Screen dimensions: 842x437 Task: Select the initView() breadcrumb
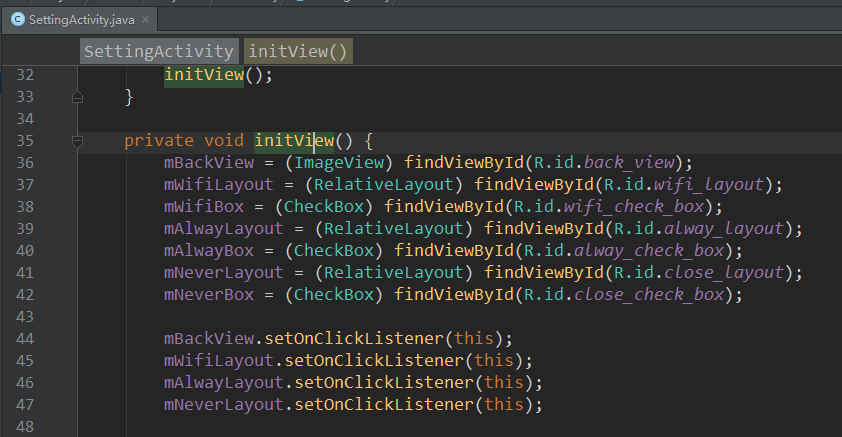pyautogui.click(x=298, y=52)
